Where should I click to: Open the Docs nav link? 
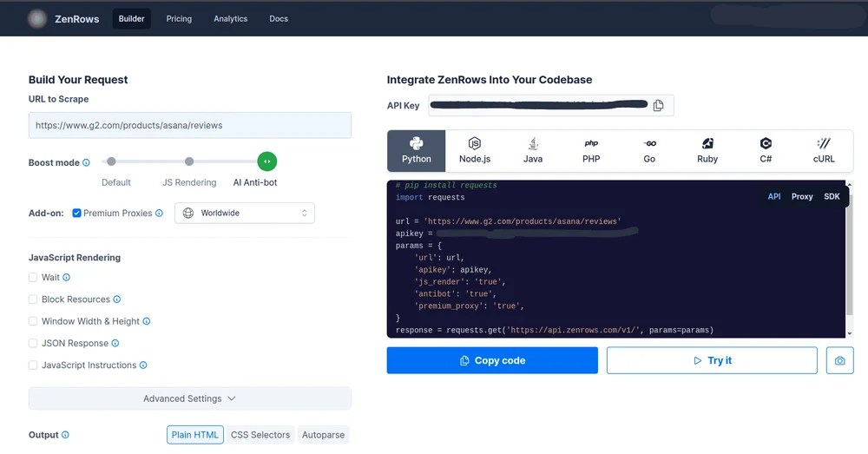[279, 19]
